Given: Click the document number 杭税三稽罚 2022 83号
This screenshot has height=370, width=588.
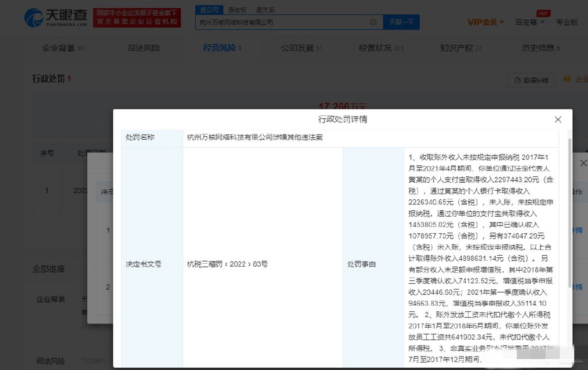Looking at the screenshot, I should pos(227,264).
